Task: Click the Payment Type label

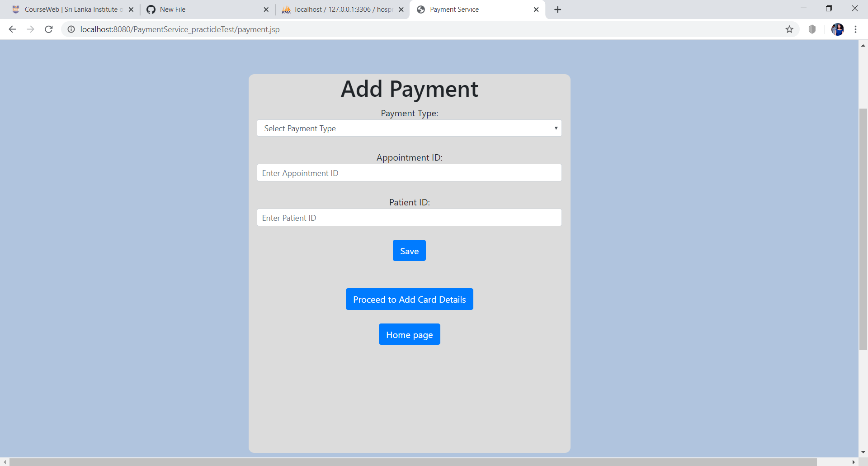Action: click(x=409, y=113)
